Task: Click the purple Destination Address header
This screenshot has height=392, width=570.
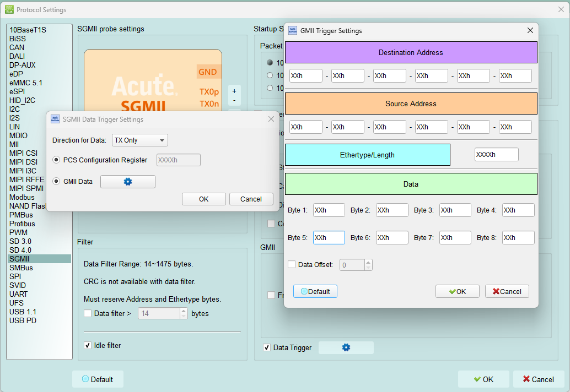Action: (411, 52)
